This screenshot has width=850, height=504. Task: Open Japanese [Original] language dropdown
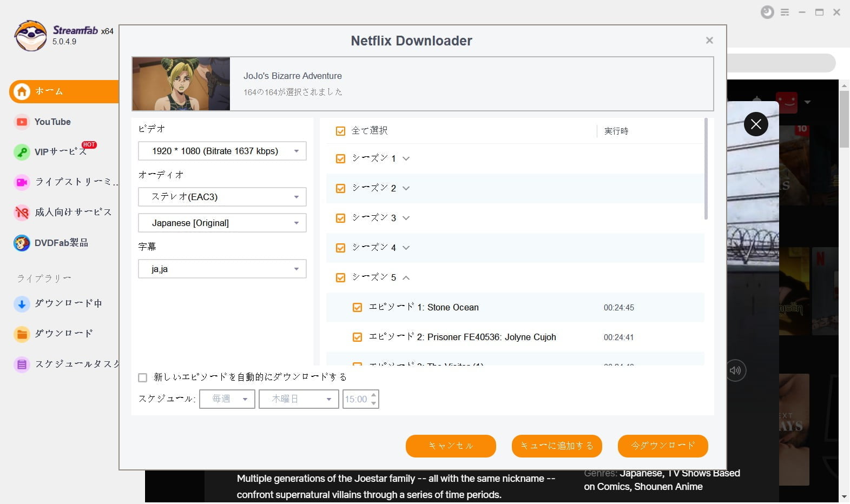(x=222, y=223)
